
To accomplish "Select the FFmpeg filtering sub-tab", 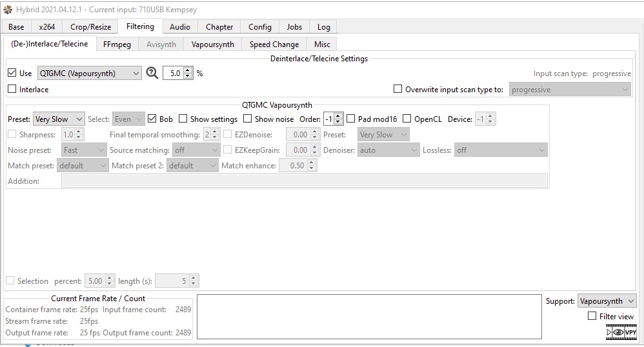I will pyautogui.click(x=117, y=45).
